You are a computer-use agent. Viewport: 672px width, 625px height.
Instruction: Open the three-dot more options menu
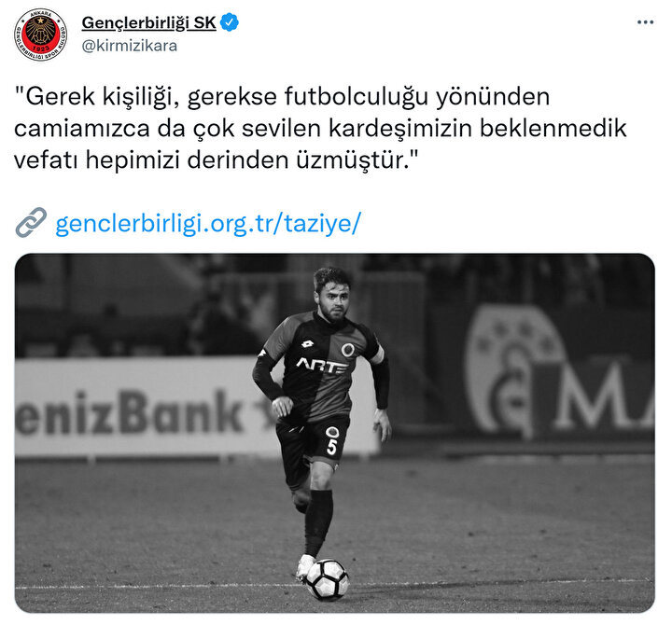[645, 22]
